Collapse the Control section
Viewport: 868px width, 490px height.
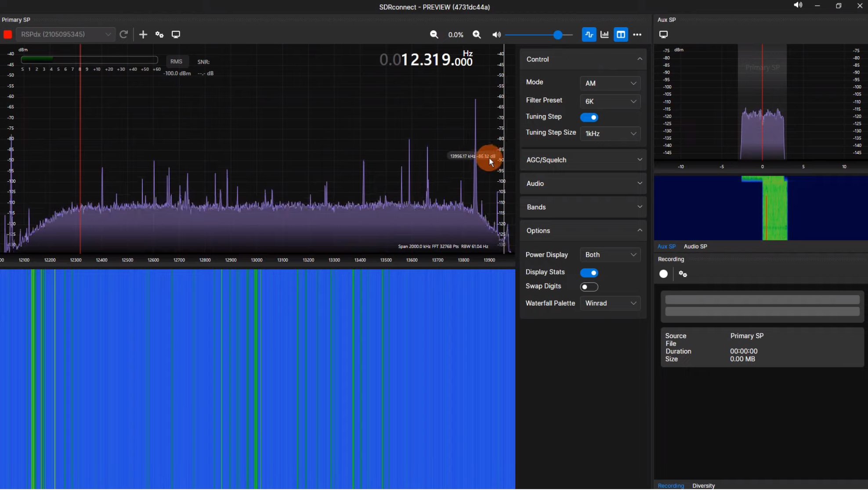583,59
